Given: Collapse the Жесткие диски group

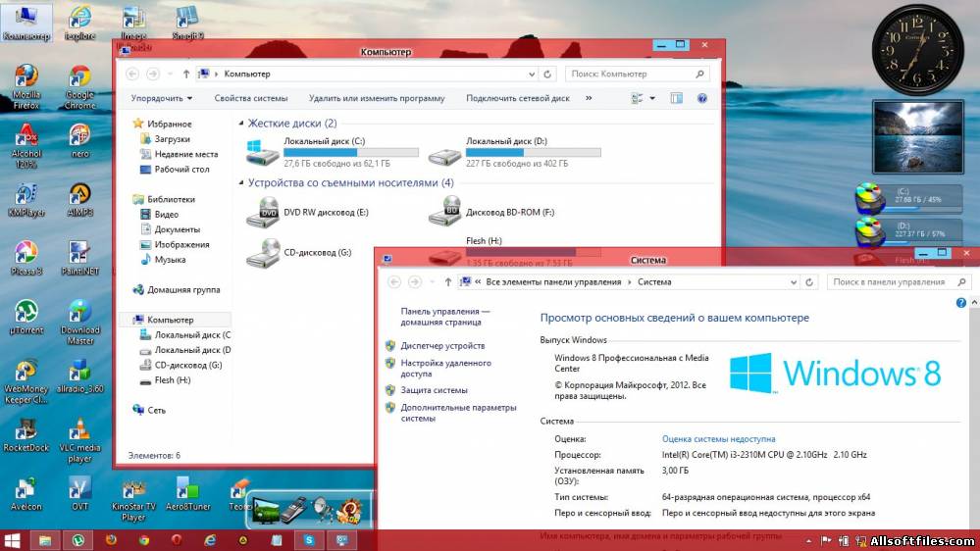Looking at the screenshot, I should (241, 124).
